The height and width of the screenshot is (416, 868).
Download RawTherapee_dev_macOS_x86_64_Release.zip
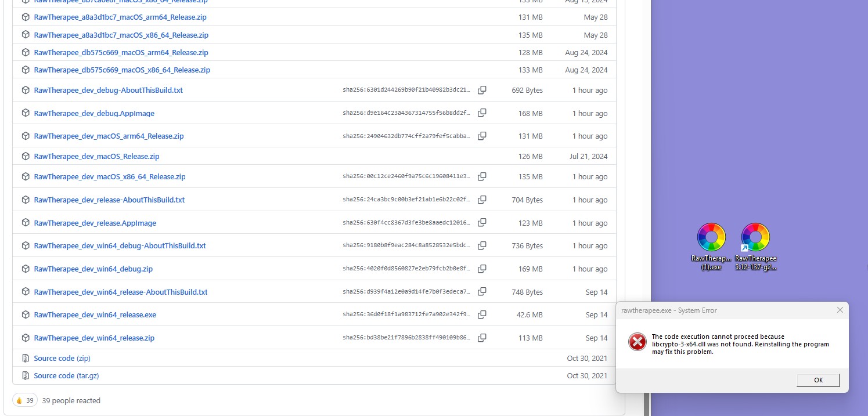(x=110, y=177)
